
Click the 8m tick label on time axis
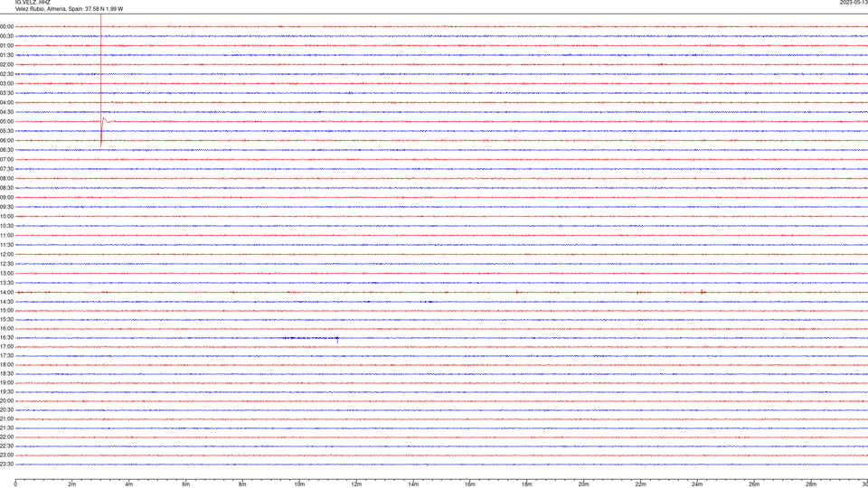pyautogui.click(x=242, y=484)
